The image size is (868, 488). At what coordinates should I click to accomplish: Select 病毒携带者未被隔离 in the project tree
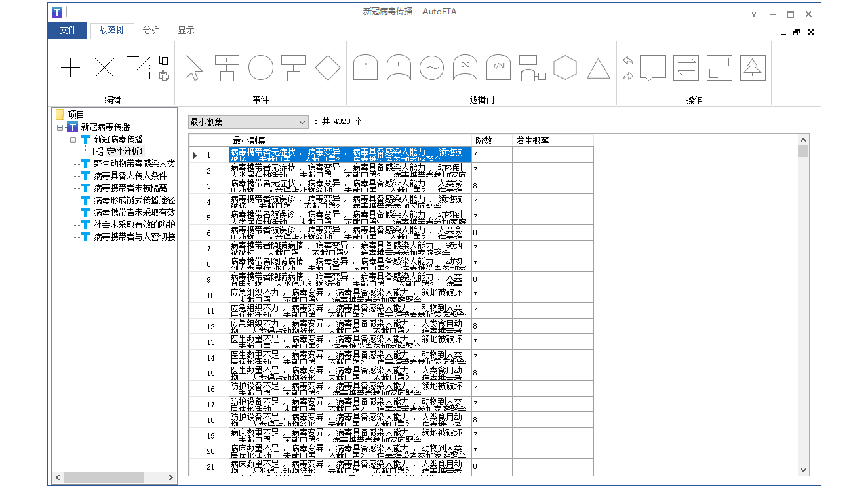pos(130,188)
